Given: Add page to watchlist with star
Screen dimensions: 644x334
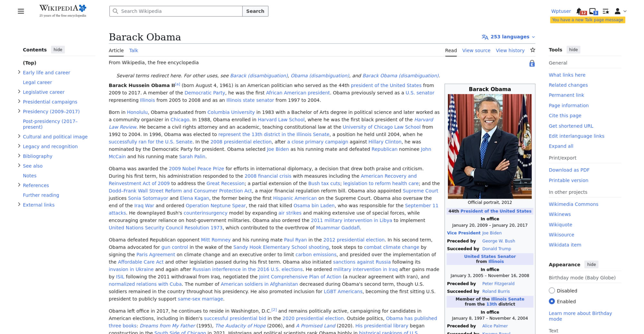Looking at the screenshot, I should [533, 50].
